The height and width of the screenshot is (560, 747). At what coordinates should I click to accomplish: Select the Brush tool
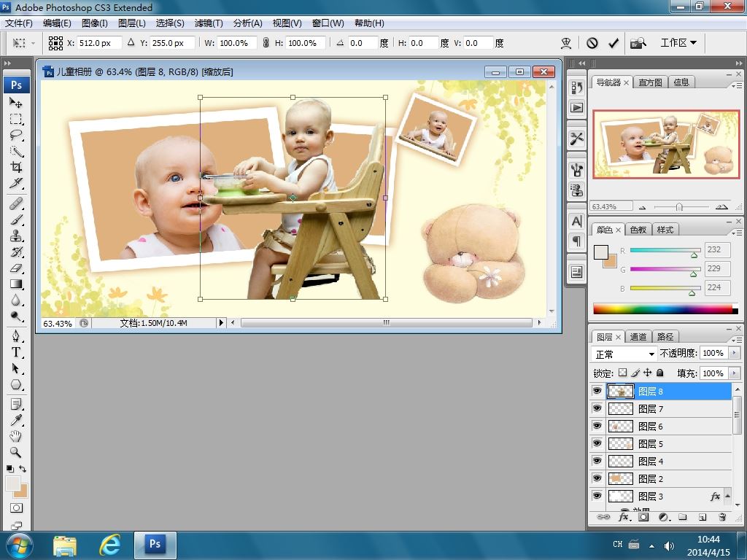tap(16, 220)
